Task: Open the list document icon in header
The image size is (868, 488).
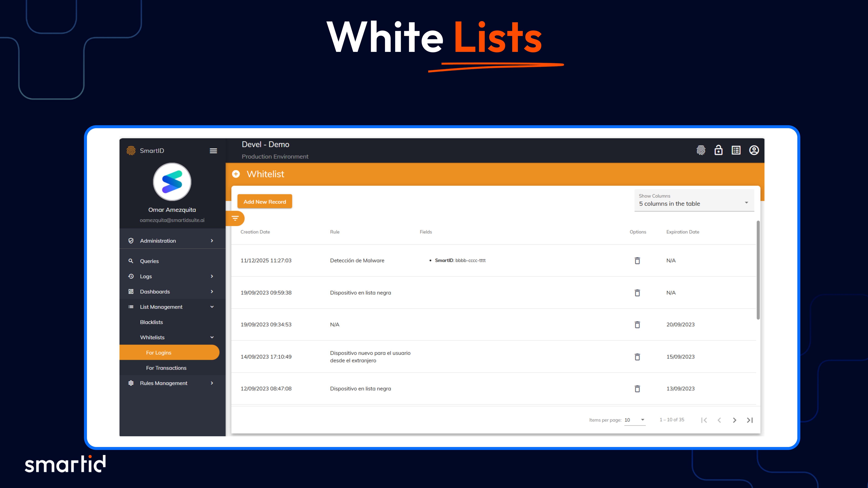Action: [736, 150]
